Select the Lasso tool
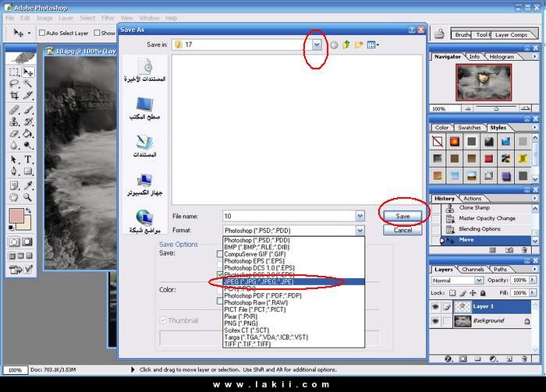Image resolution: width=546 pixels, height=392 pixels. 14,83
